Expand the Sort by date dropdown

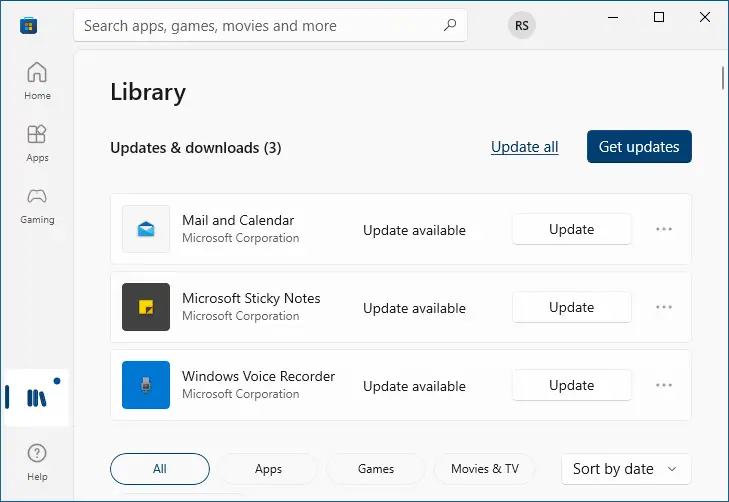pos(626,469)
